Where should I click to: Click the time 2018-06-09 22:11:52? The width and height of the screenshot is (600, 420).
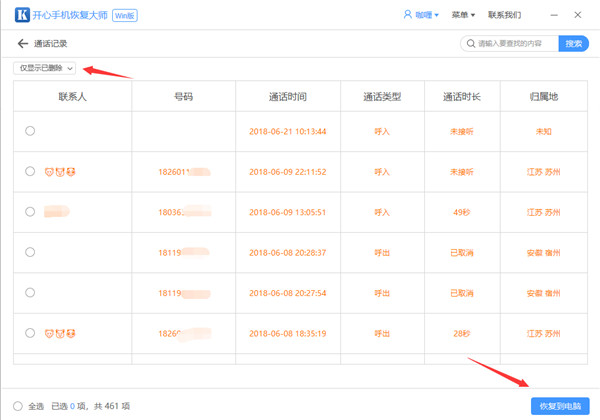[288, 172]
